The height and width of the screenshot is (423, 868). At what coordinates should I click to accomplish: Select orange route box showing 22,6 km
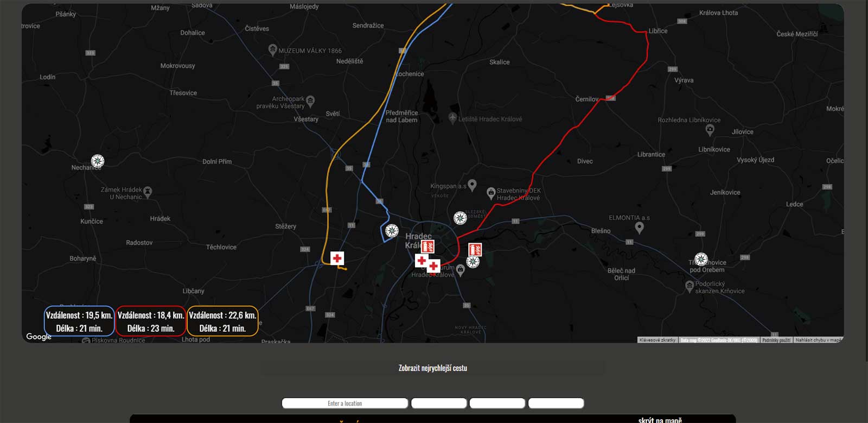coord(222,321)
